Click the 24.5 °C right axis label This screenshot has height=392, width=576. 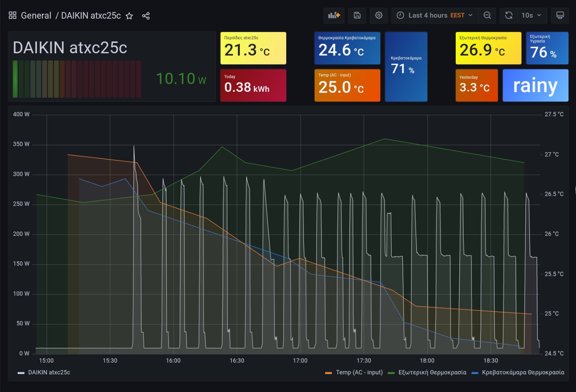tap(554, 353)
